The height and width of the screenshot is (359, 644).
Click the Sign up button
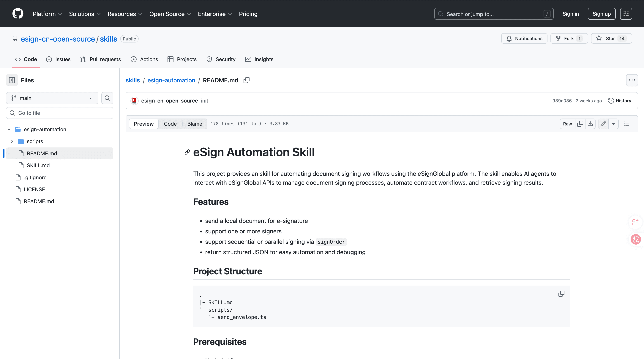pyautogui.click(x=602, y=14)
